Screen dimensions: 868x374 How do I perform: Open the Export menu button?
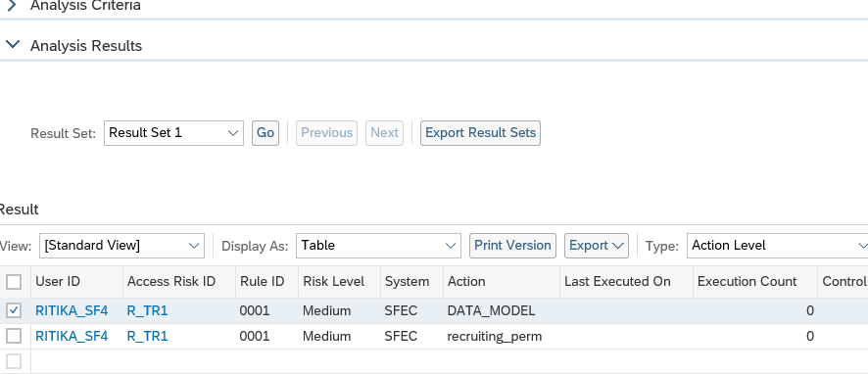coord(597,246)
